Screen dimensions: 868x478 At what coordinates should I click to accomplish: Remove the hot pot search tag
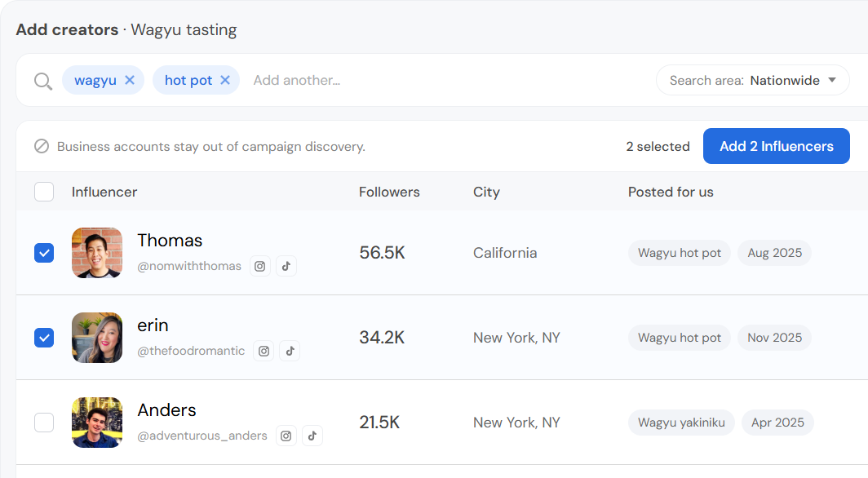coord(225,80)
